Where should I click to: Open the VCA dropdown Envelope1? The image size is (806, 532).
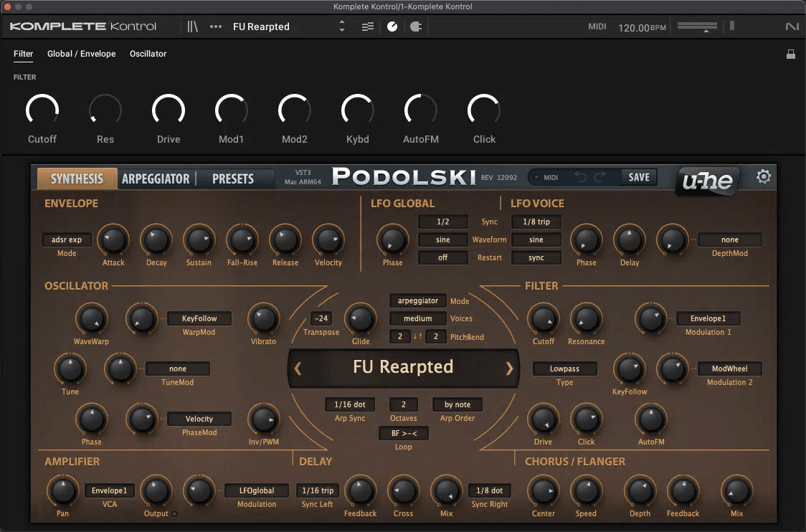(110, 490)
